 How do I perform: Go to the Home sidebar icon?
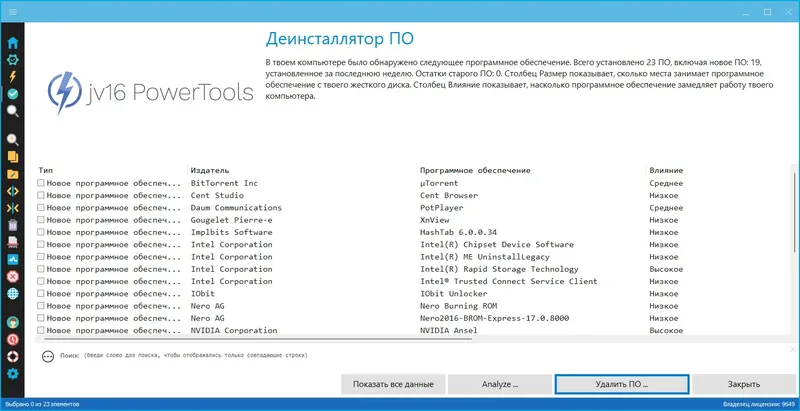point(13,43)
